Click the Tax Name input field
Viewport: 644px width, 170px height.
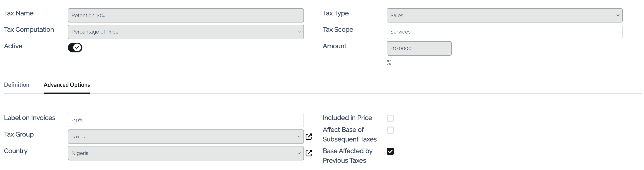(x=185, y=15)
